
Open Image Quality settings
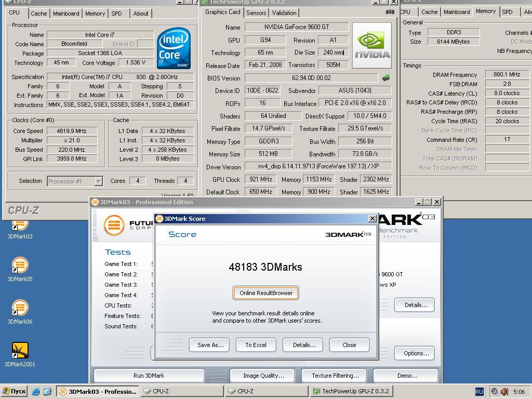(x=262, y=376)
